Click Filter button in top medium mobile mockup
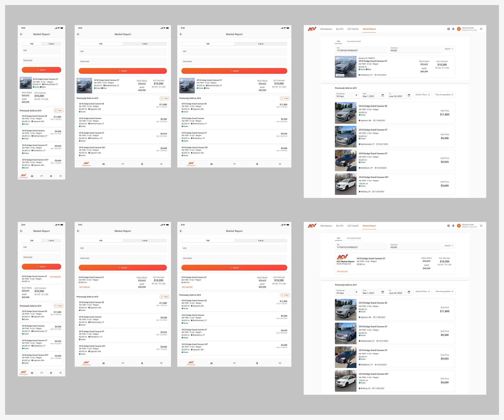Screen dimensions: 504x420 click(164, 98)
